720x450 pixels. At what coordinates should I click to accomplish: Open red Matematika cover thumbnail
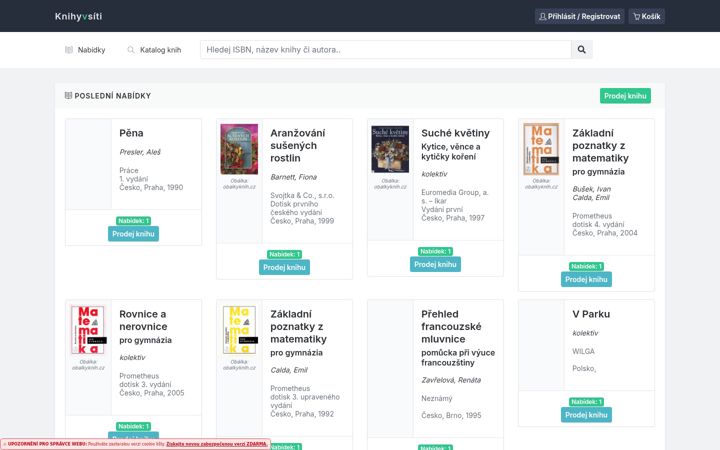[x=88, y=330]
